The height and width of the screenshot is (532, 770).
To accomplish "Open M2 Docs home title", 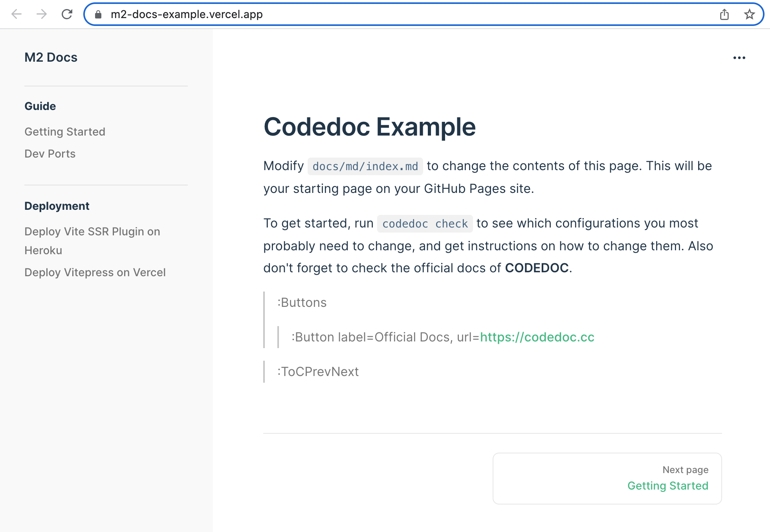I will tap(51, 57).
